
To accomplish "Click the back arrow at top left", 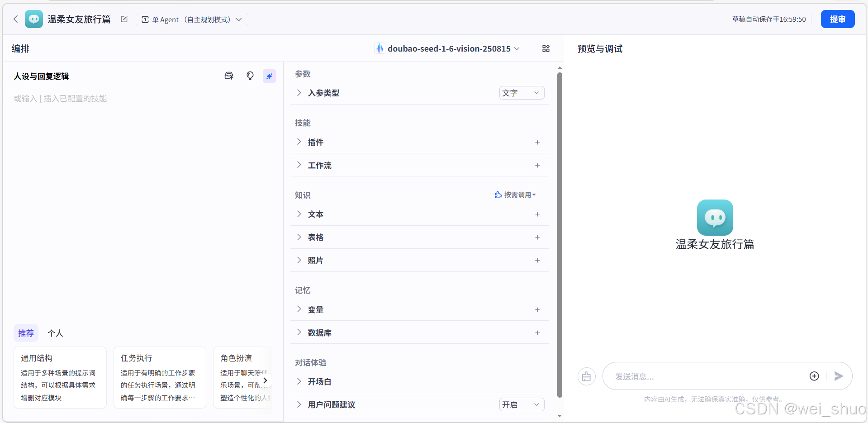I will pyautogui.click(x=16, y=19).
